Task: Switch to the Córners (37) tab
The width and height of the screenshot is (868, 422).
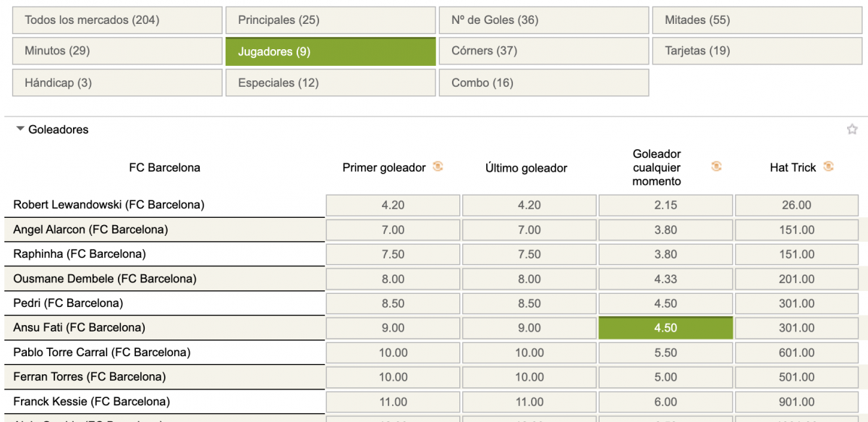Action: [544, 51]
